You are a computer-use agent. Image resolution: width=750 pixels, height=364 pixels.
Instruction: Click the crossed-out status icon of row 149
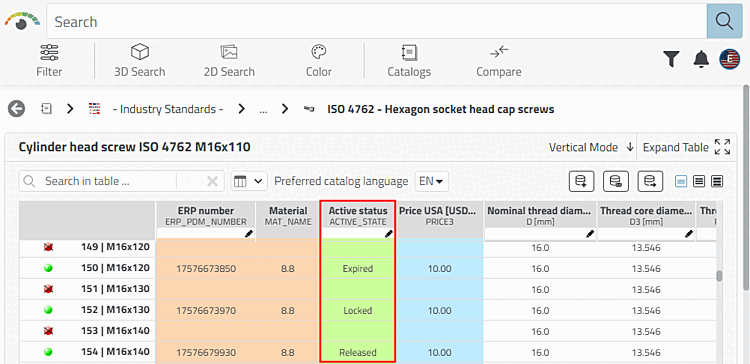click(48, 247)
